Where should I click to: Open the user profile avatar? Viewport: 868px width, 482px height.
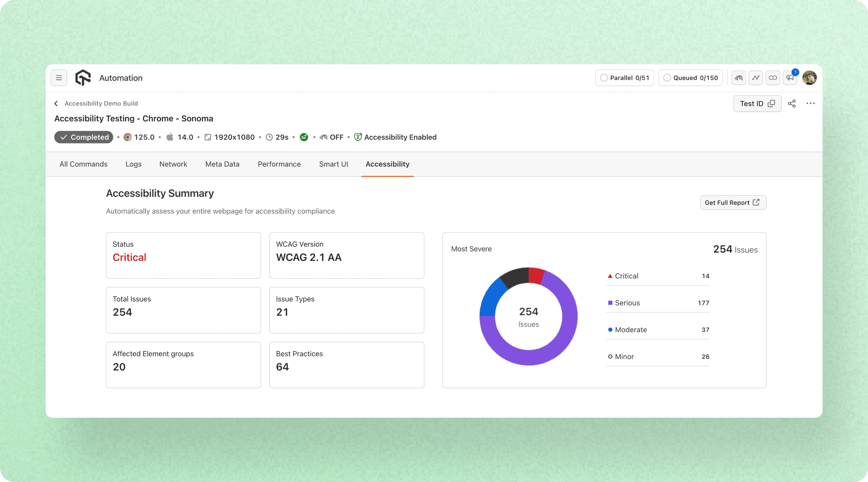(809, 78)
